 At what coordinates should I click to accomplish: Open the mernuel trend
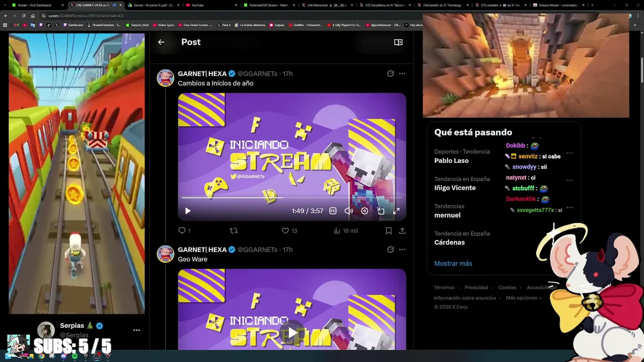pyautogui.click(x=447, y=215)
